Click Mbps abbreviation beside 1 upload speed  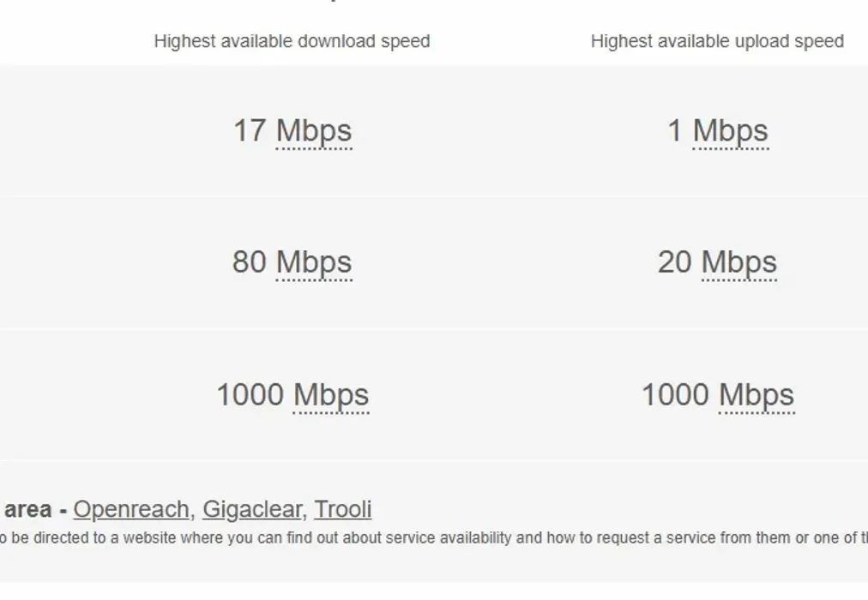point(730,131)
